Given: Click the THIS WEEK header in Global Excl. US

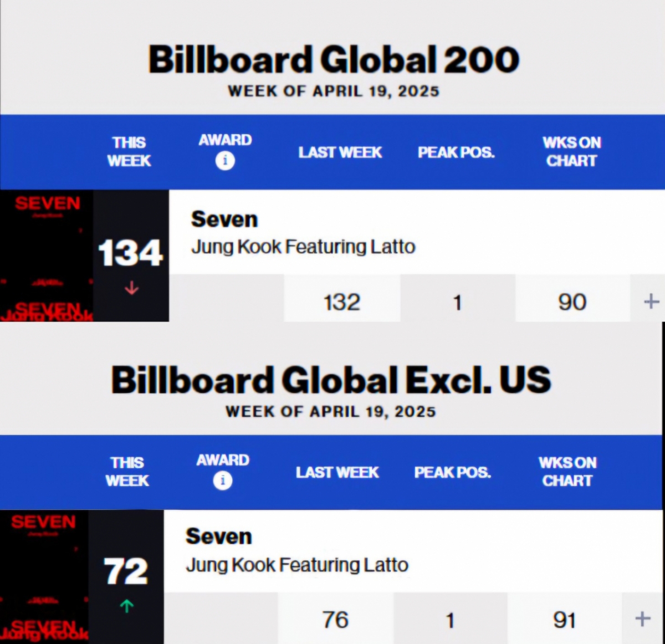Looking at the screenshot, I should pyautogui.click(x=127, y=472).
